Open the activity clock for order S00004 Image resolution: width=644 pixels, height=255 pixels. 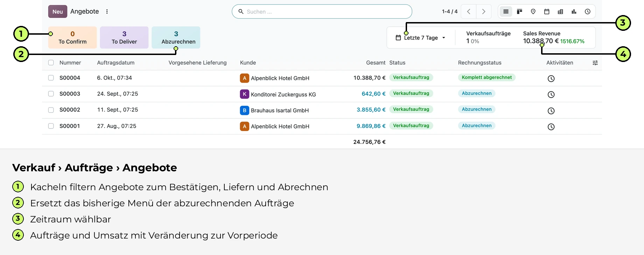click(x=551, y=78)
